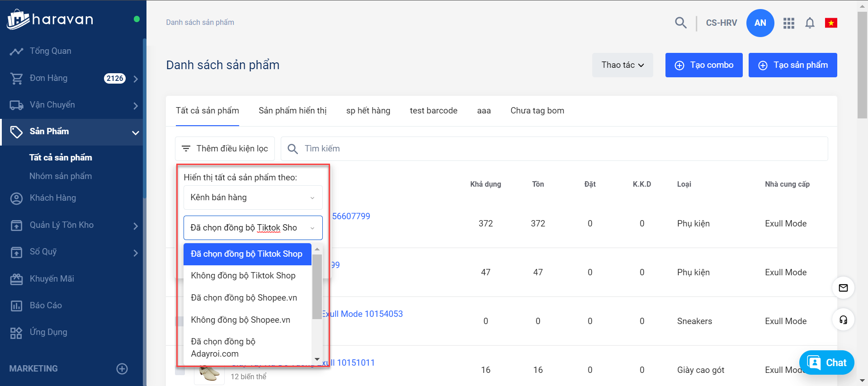Click the Vietnam flag language icon
This screenshot has height=386, width=868.
point(831,23)
